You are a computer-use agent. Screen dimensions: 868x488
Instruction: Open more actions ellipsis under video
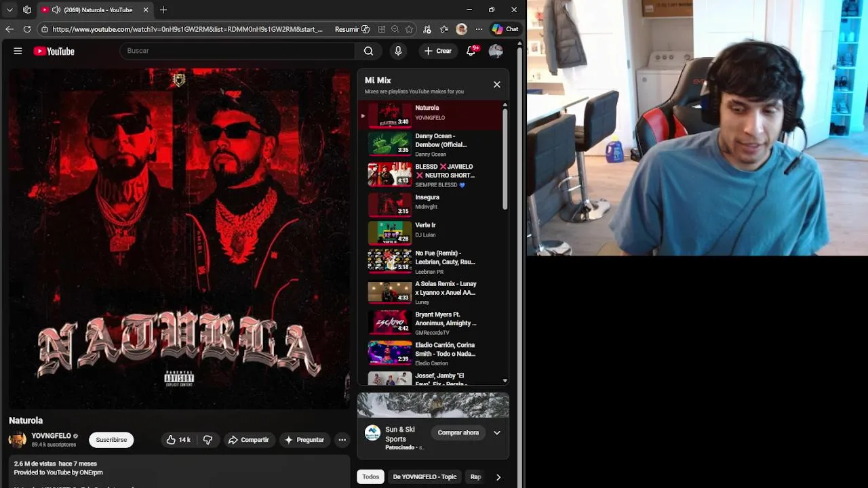[x=342, y=440]
